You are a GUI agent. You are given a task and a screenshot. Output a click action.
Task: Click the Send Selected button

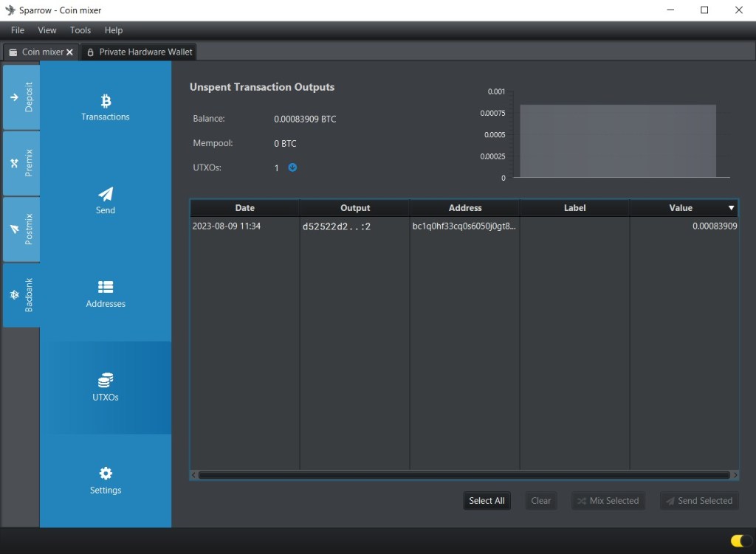coord(698,501)
